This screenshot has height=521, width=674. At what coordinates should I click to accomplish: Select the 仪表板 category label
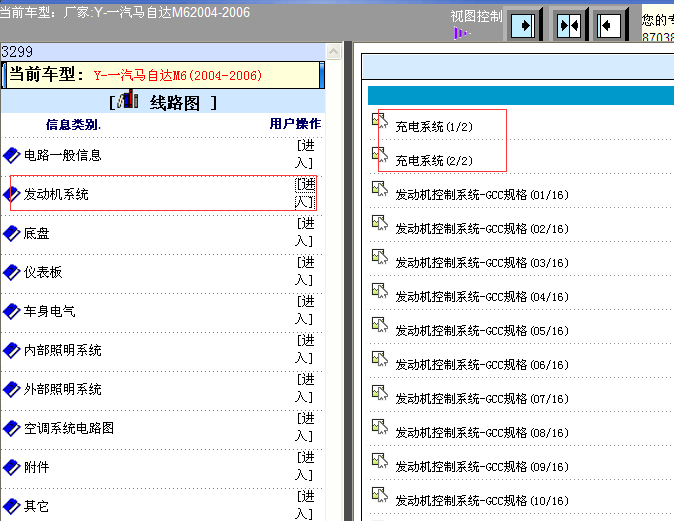[x=43, y=272]
